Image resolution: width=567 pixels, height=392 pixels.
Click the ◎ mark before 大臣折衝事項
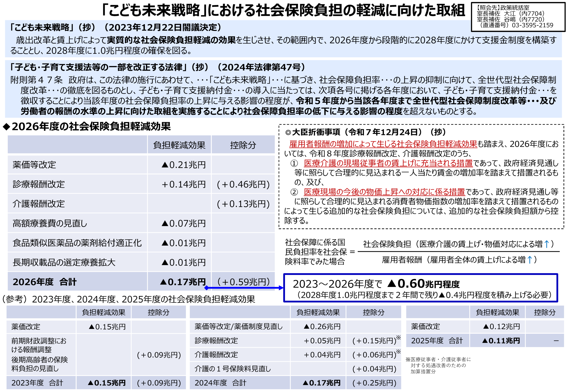[288, 133]
